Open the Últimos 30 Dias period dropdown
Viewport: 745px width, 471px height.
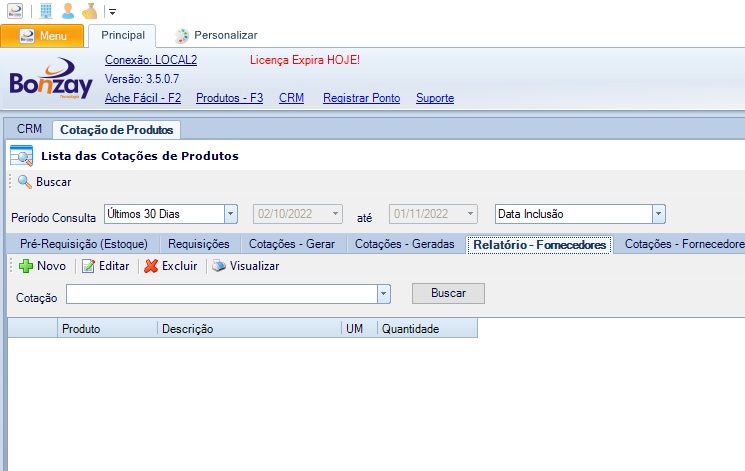tap(230, 214)
